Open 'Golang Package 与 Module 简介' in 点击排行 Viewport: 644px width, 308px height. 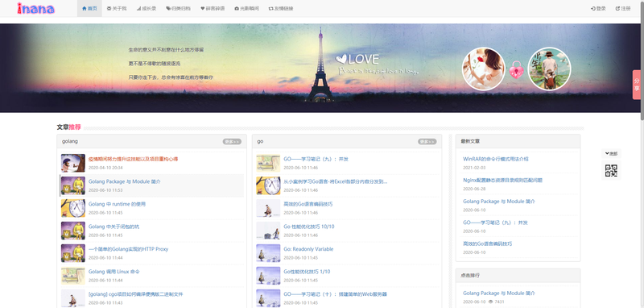499,293
